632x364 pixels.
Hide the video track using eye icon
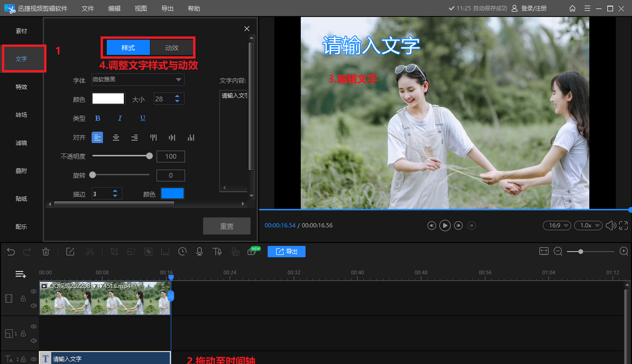(34, 291)
